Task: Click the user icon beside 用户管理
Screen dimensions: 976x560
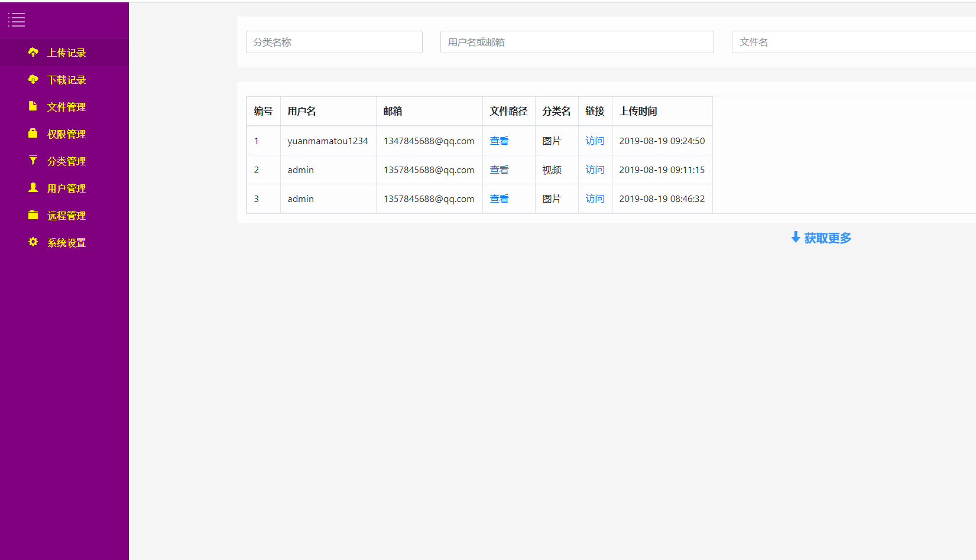Action: pos(33,188)
